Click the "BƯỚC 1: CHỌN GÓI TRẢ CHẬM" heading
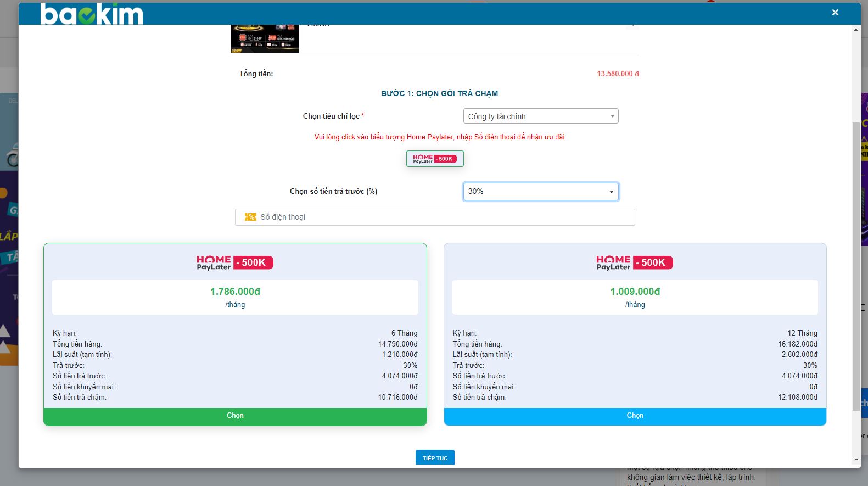868x486 pixels. pos(439,93)
